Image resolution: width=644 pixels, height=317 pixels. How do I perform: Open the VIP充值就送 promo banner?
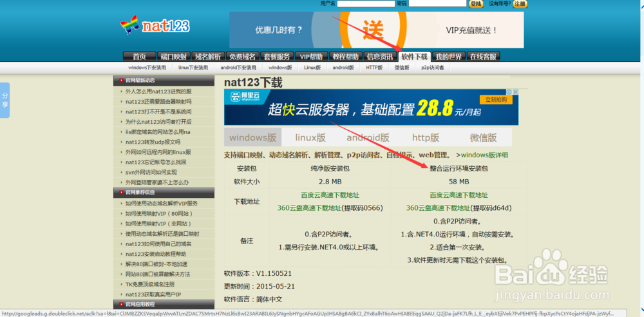tap(376, 30)
